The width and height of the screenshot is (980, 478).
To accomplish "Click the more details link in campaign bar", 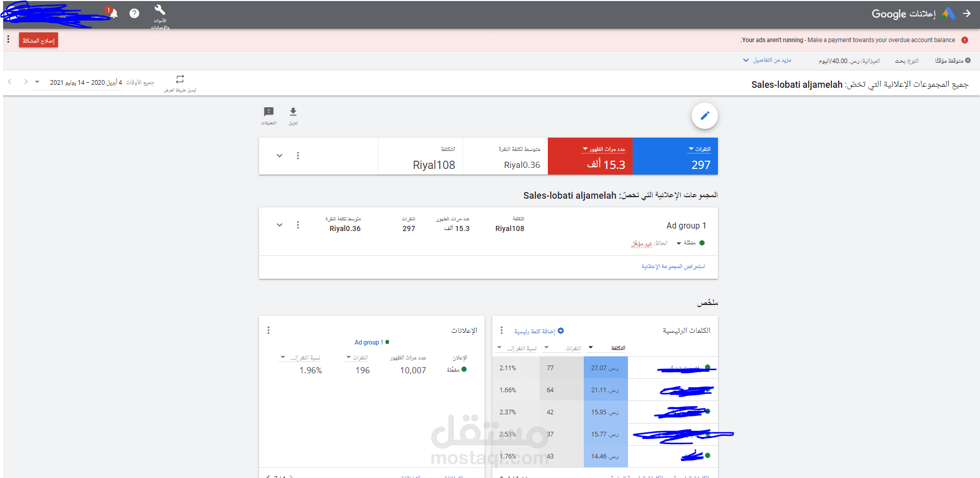I will 772,60.
